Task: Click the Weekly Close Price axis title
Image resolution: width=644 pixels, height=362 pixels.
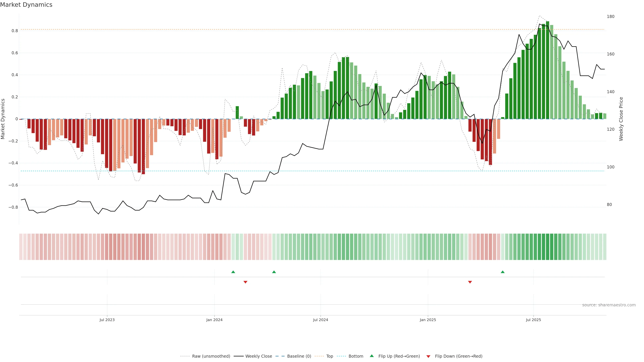Action: click(621, 119)
